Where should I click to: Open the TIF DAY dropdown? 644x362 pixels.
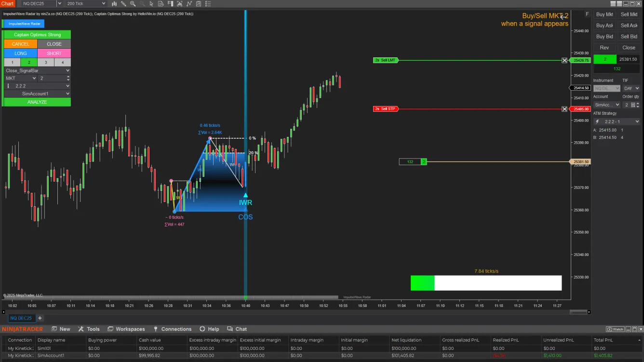coord(631,89)
